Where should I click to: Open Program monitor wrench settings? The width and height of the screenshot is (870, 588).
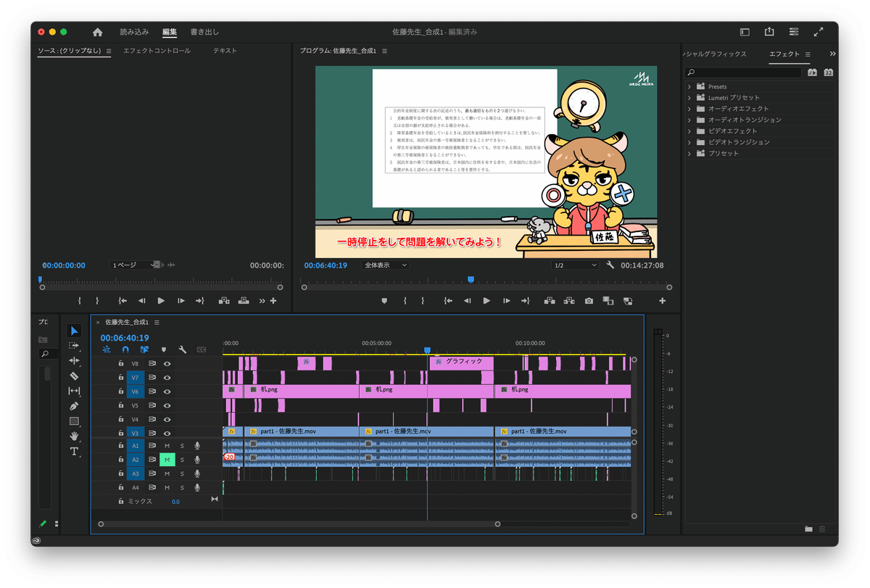610,265
